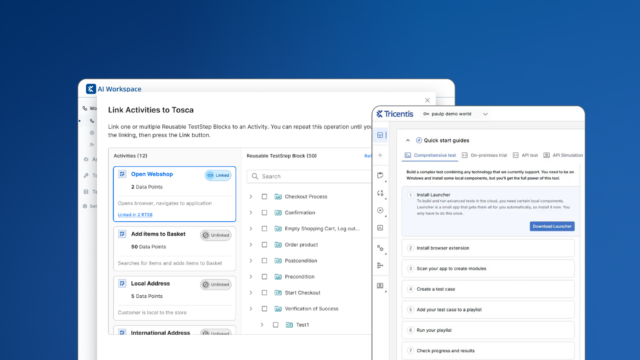
Task: Click the Local Address activity icon
Action: click(122, 283)
